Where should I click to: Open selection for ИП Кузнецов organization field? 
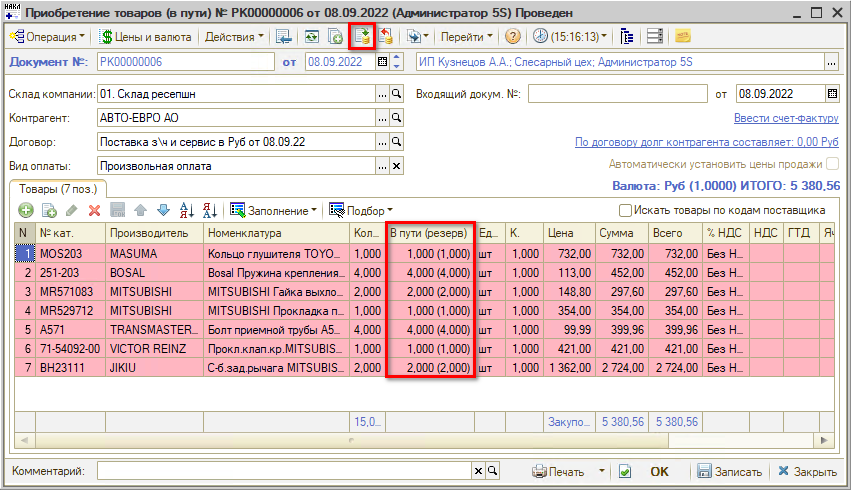[831, 62]
